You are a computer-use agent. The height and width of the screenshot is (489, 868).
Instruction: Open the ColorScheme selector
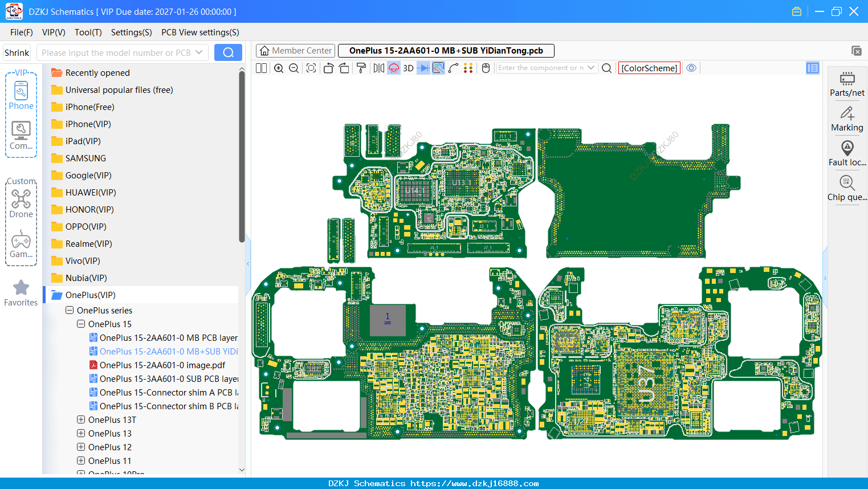(x=649, y=68)
